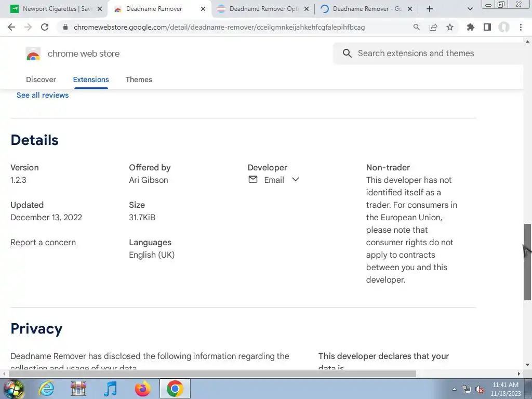532x399 pixels.
Task: Expand the tab search dropdown arrow
Action: [x=470, y=9]
